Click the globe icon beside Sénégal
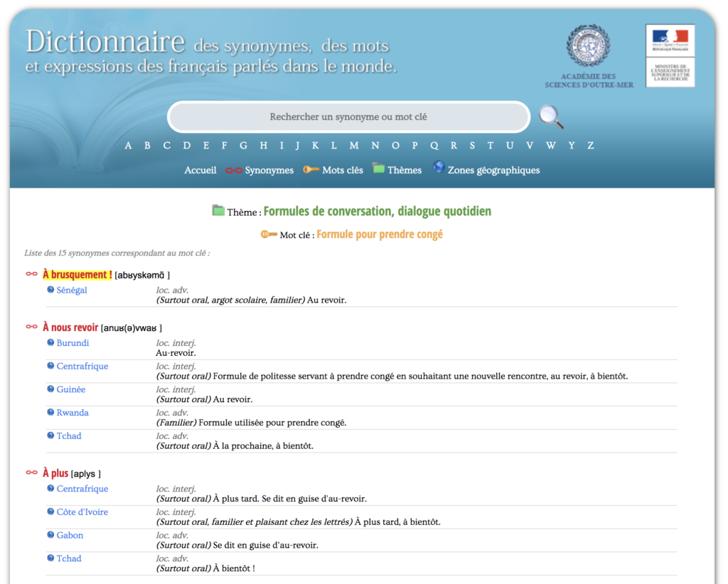This screenshot has width=728, height=584. [x=50, y=290]
